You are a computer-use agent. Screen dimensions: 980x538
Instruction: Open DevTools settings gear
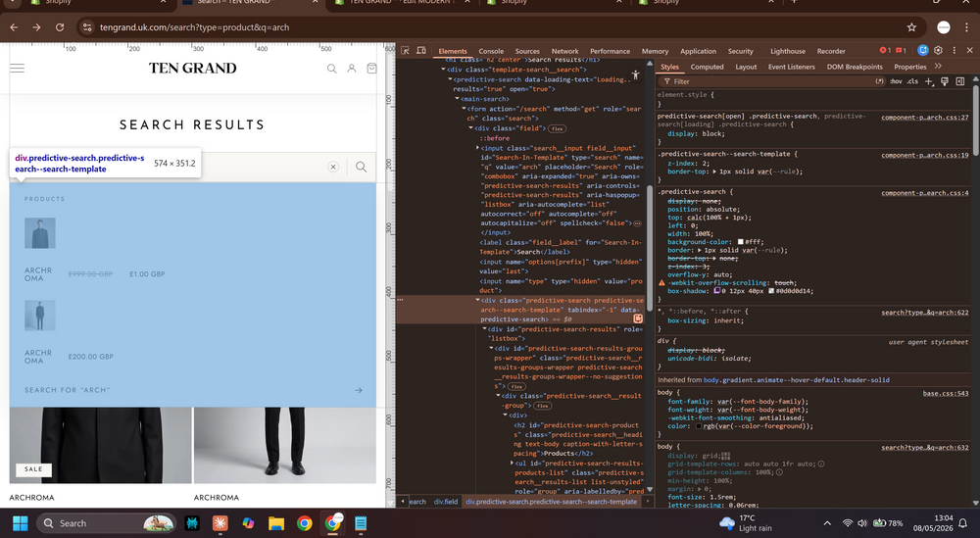click(x=938, y=51)
